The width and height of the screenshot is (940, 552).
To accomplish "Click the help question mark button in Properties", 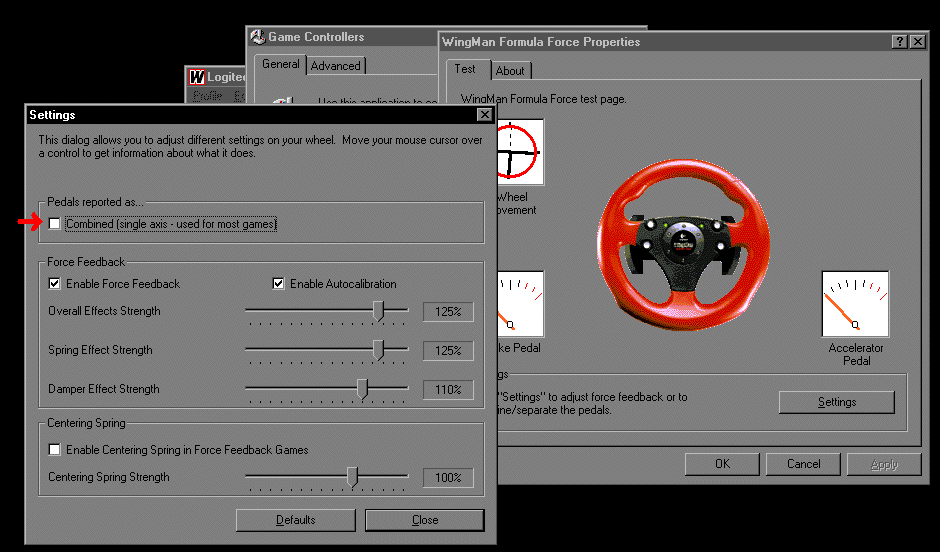I will tap(899, 41).
